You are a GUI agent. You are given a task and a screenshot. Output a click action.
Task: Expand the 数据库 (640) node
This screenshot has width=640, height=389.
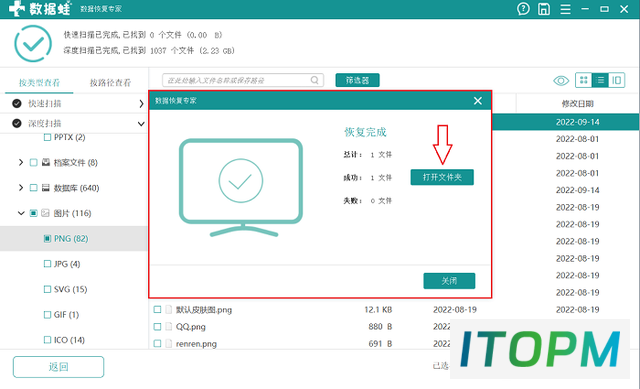point(21,188)
